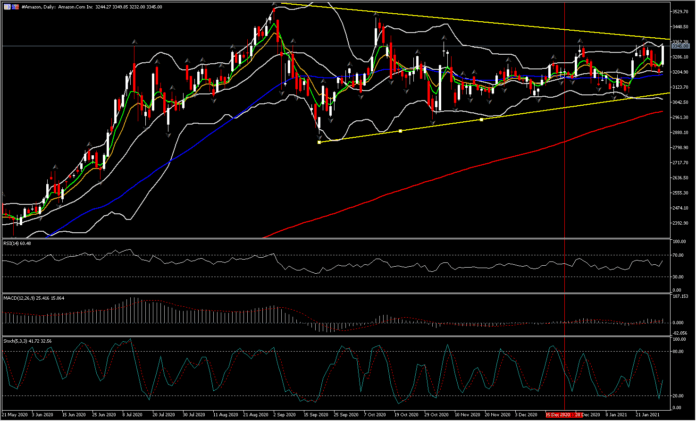Click the 2961.30 price level on scale
This screenshot has height=421, width=696.
680,117
